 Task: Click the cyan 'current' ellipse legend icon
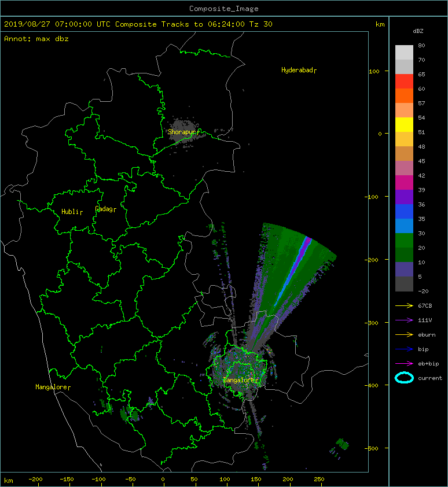404,378
